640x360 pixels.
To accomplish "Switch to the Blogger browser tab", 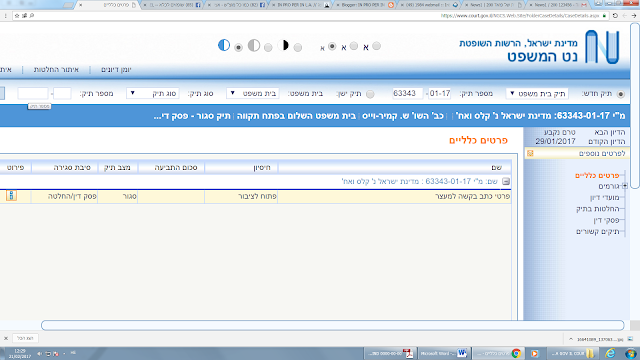I will click(x=363, y=5).
